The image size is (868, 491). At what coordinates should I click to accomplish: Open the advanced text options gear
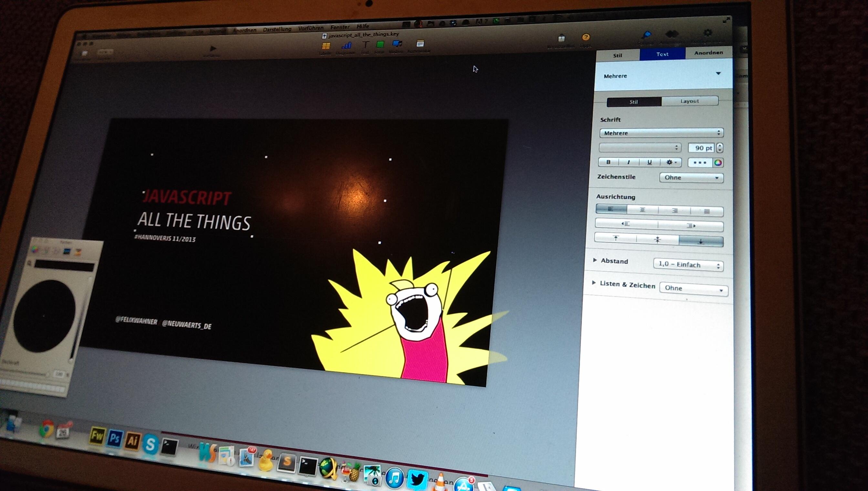coord(671,162)
